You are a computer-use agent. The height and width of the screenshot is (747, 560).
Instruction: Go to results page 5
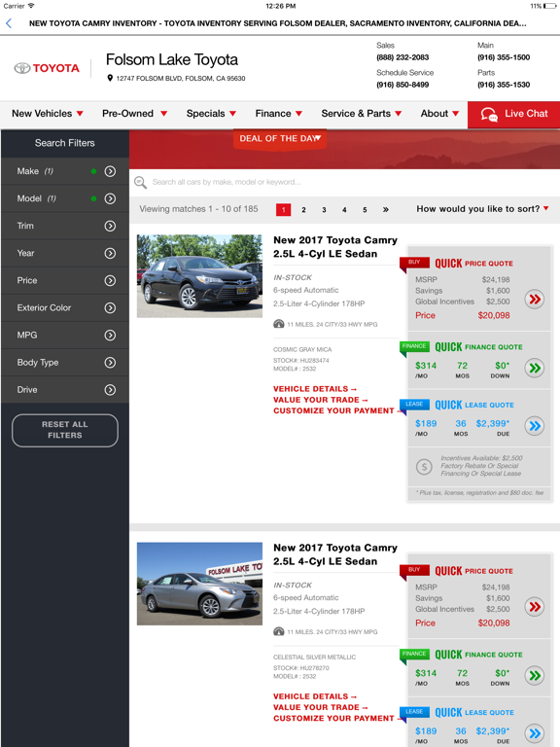click(365, 210)
